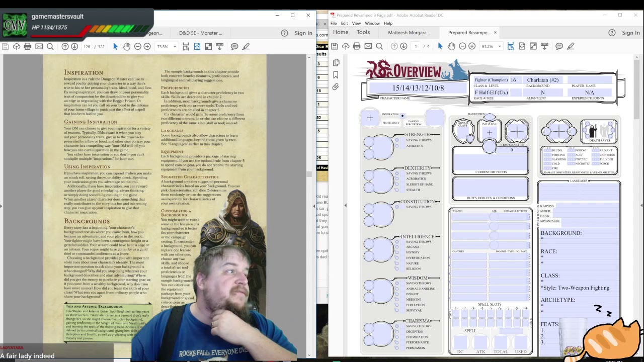Open the Window menu
The height and width of the screenshot is (362, 644).
pyautogui.click(x=372, y=23)
